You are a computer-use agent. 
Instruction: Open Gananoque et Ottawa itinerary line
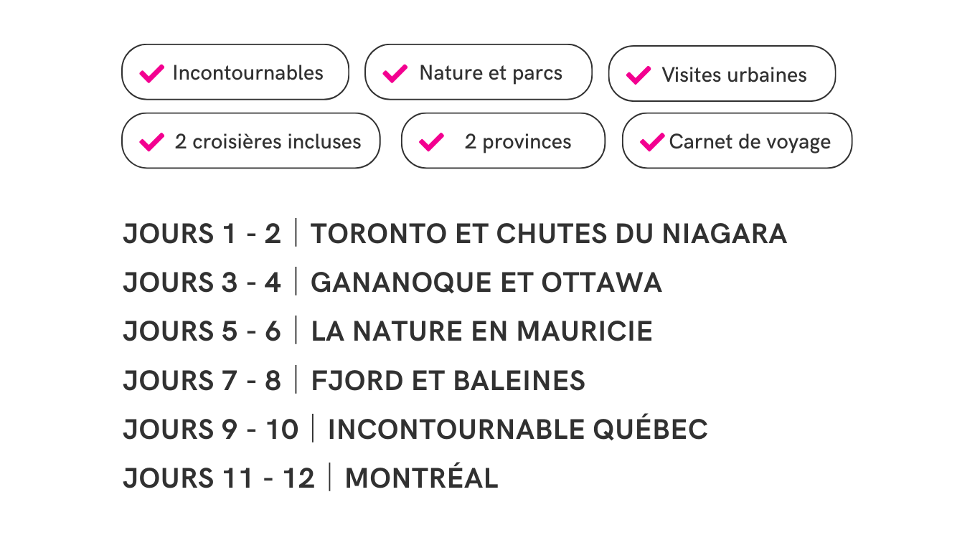(x=392, y=283)
